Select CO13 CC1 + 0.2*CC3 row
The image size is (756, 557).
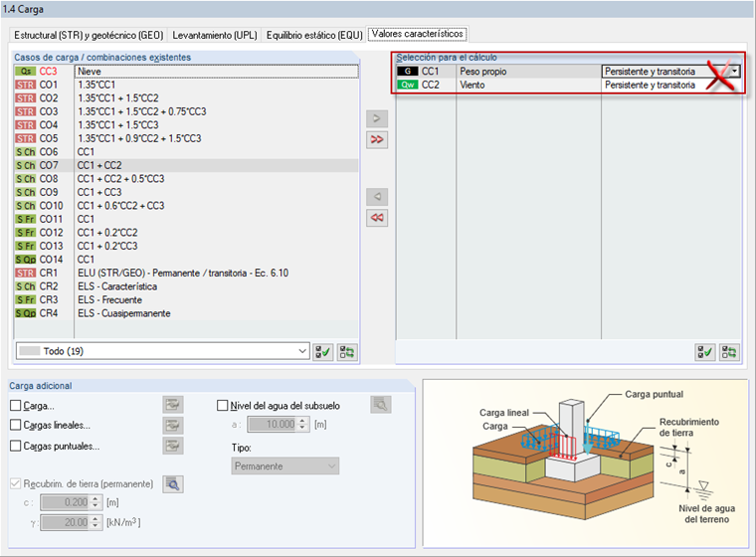coord(187,246)
